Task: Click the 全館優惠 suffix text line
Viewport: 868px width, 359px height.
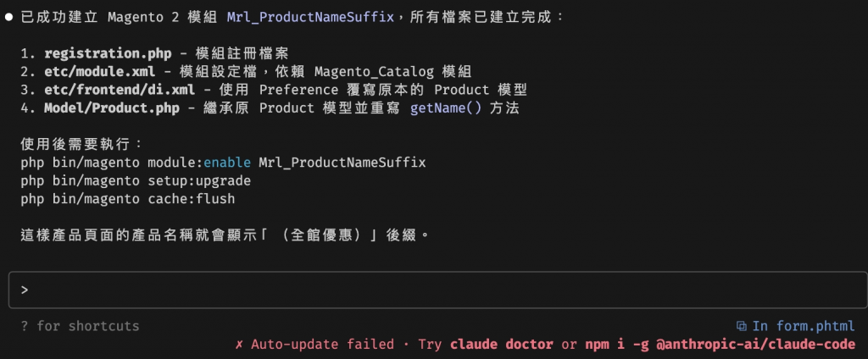Action: point(225,235)
